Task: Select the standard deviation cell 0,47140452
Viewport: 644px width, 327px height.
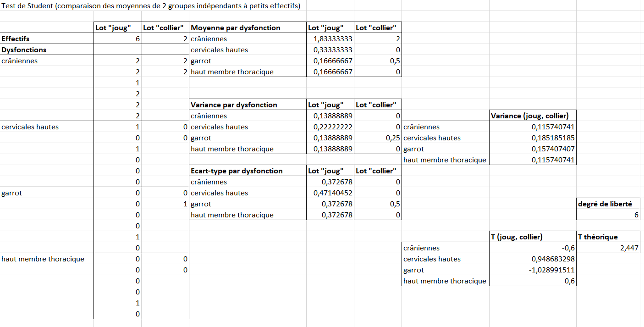Action: [x=330, y=193]
